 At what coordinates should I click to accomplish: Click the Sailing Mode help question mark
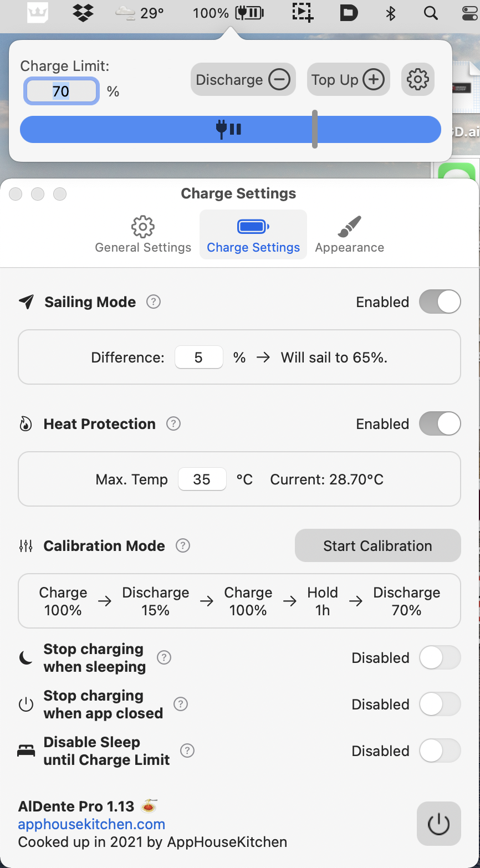(154, 302)
